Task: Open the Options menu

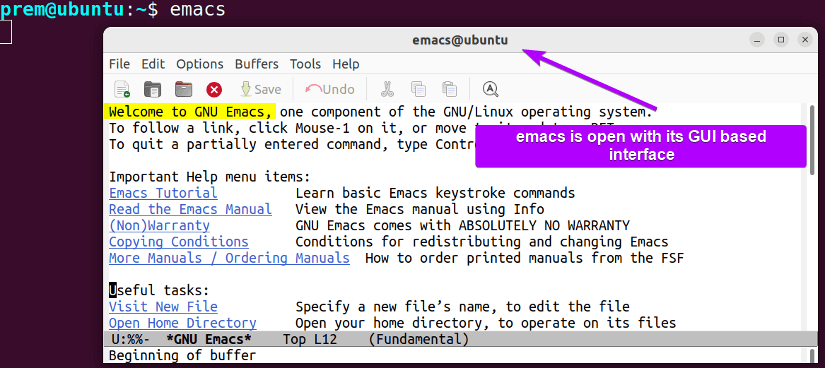Action: click(x=200, y=64)
